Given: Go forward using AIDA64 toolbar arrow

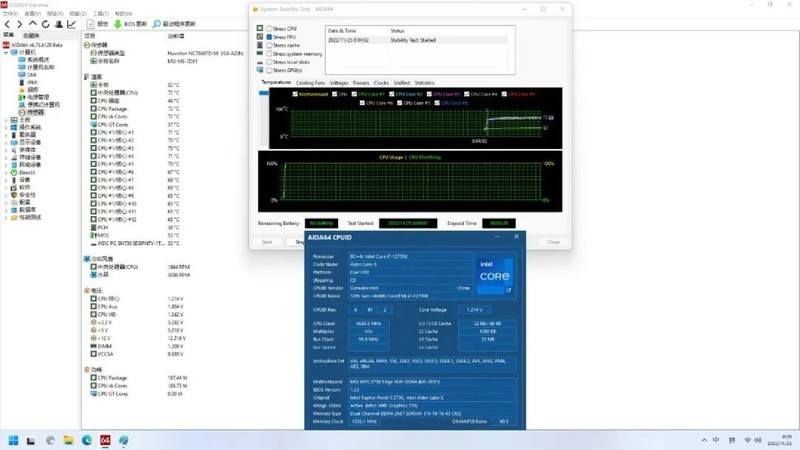Looking at the screenshot, I should coord(19,24).
